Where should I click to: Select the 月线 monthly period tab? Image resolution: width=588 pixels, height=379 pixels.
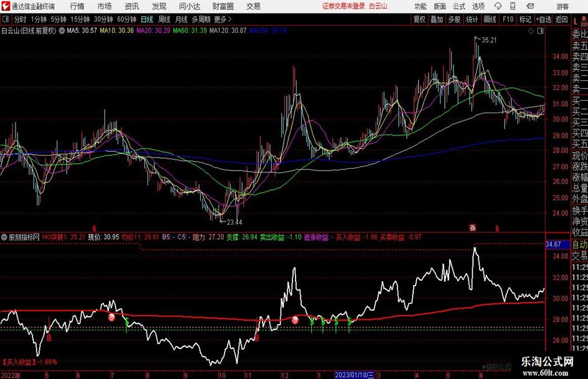tap(181, 19)
